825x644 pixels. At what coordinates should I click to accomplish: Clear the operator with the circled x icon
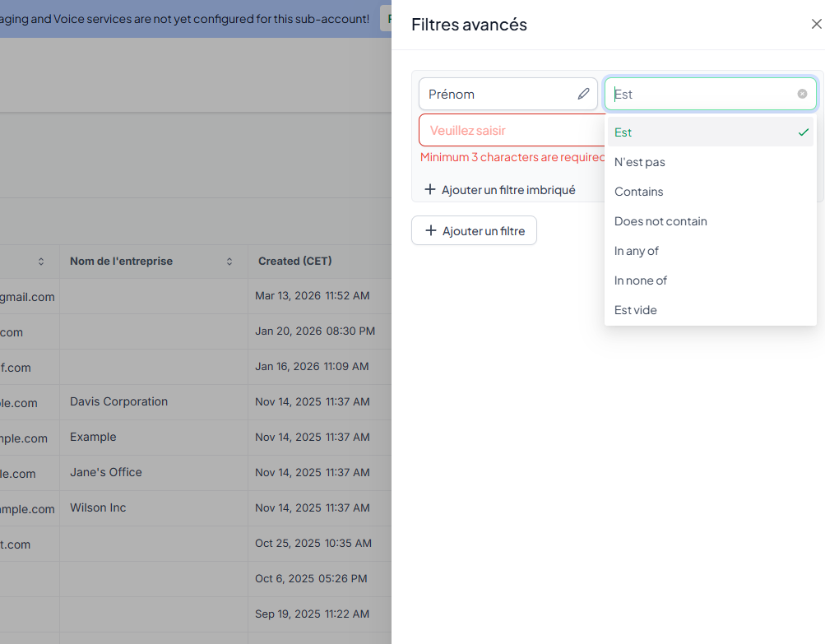[x=802, y=94]
